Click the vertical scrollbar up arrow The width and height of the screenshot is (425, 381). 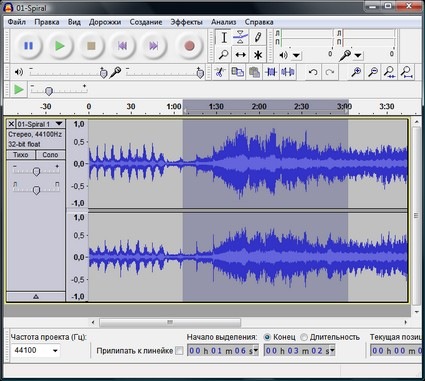pyautogui.click(x=417, y=122)
